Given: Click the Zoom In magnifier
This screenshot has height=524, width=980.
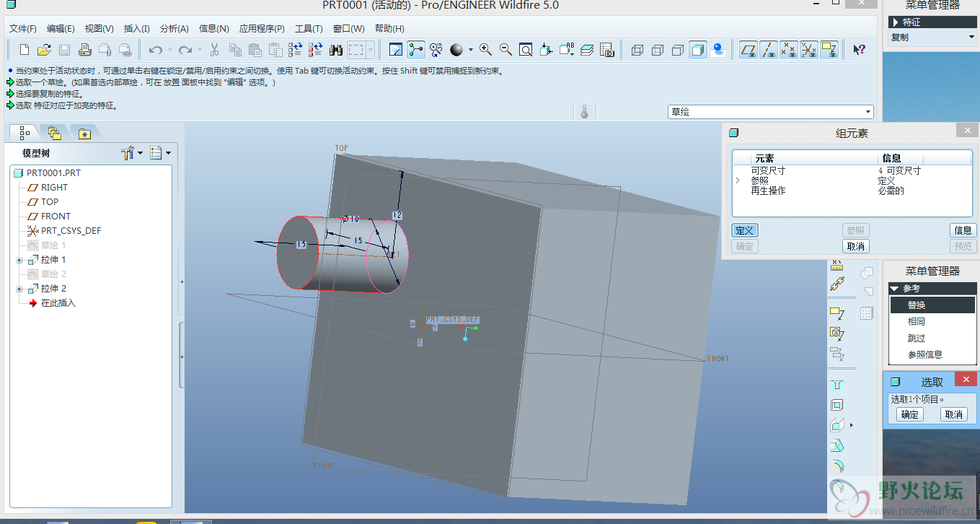Looking at the screenshot, I should [485, 50].
